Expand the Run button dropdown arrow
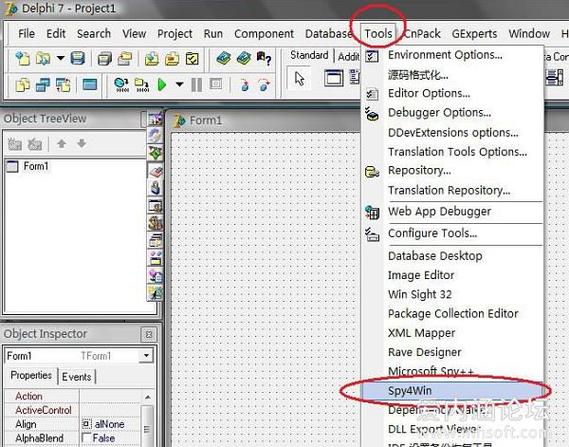The width and height of the screenshot is (569, 447). [179, 85]
